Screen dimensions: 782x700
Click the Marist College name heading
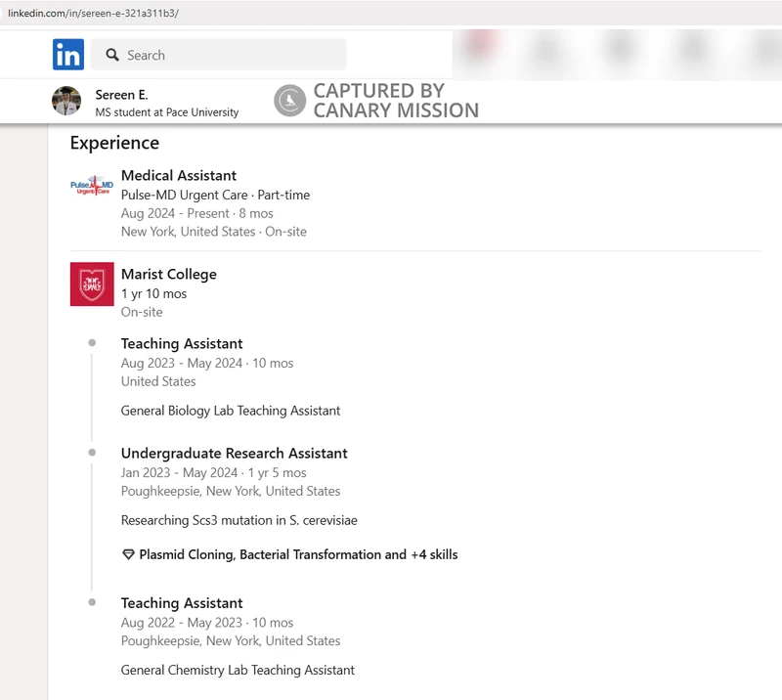pyautogui.click(x=169, y=275)
